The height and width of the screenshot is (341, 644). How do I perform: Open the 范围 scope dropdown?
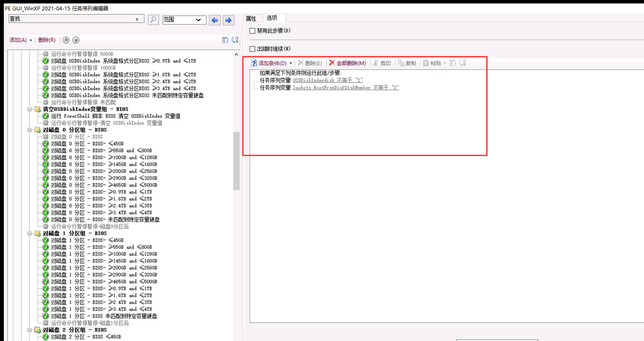coord(184,20)
